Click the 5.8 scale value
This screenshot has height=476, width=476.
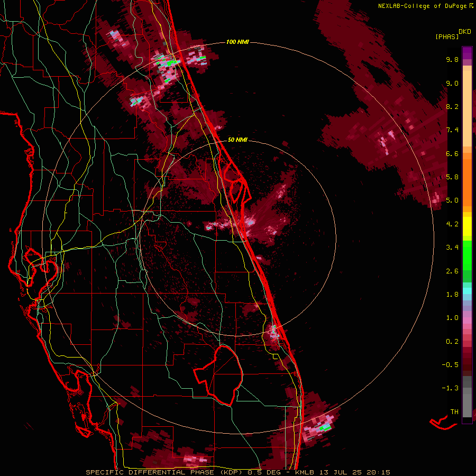click(x=452, y=177)
